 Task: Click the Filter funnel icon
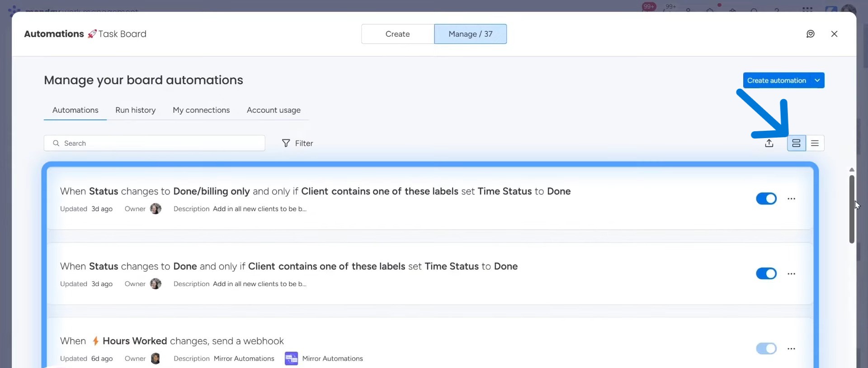286,143
